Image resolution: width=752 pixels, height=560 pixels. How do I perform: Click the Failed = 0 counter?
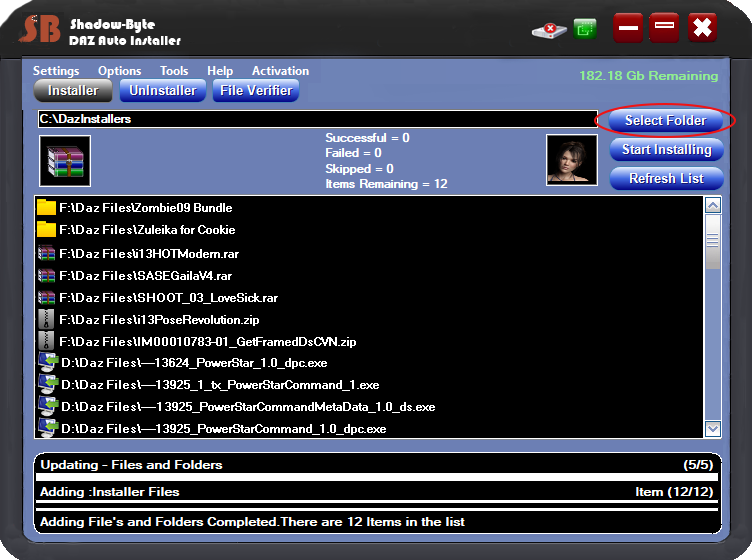tap(353, 153)
